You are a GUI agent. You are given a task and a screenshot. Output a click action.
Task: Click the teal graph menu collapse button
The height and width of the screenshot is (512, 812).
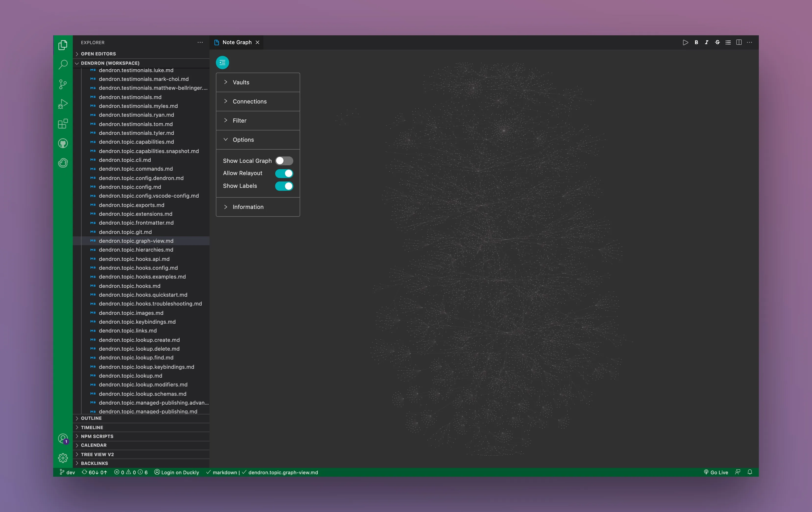222,63
